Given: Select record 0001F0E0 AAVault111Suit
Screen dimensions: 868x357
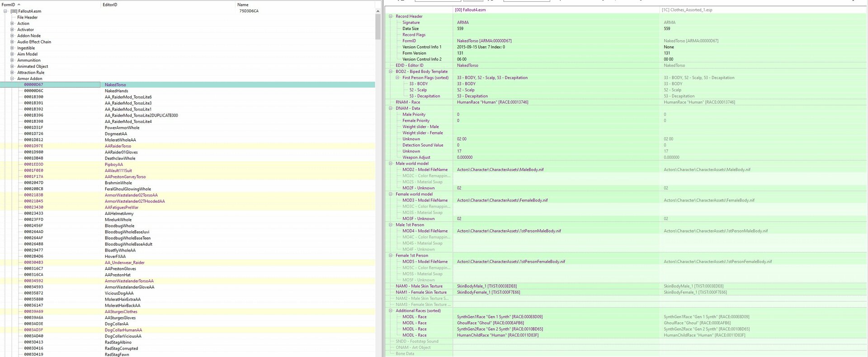Looking at the screenshot, I should pyautogui.click(x=188, y=171).
